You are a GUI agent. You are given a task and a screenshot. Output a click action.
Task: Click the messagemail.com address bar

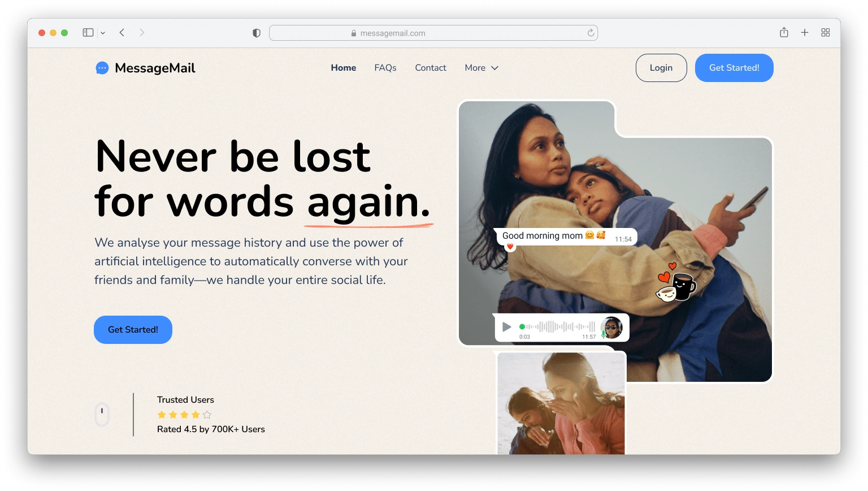click(433, 33)
